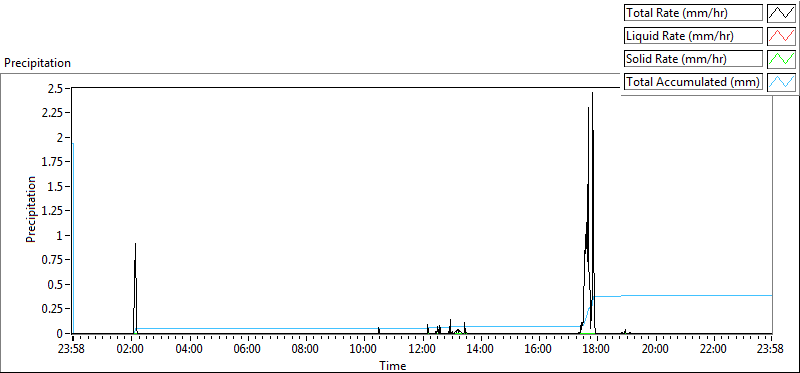Click the 2.5 y-axis value
This screenshot has width=800, height=373.
pos(56,89)
